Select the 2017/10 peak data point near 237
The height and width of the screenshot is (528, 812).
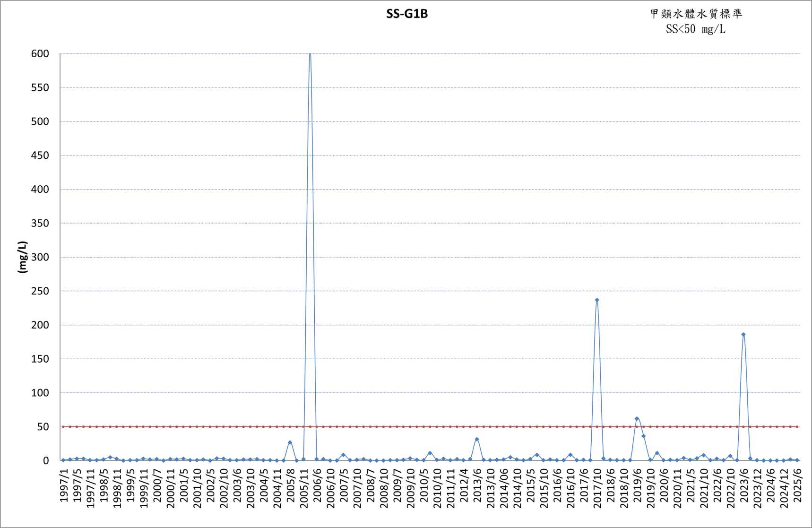[x=597, y=300]
